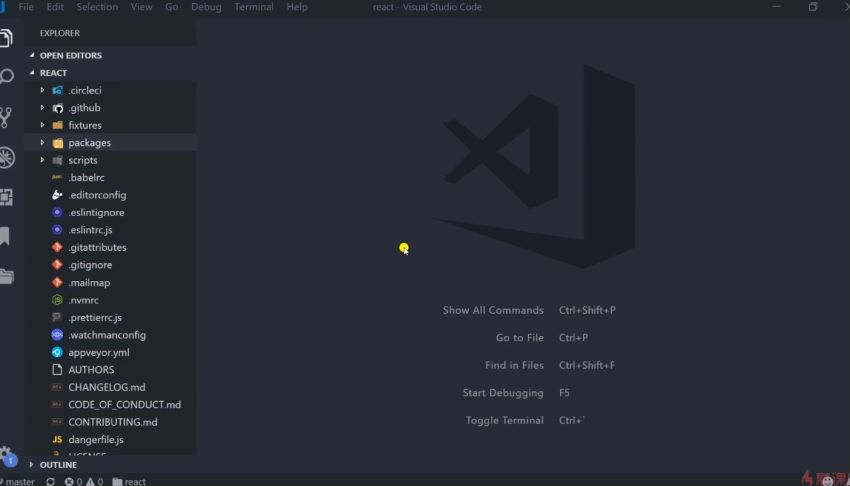Viewport: 850px width, 486px height.
Task: Collapse the OPEN EDITORS section
Action: (x=70, y=56)
